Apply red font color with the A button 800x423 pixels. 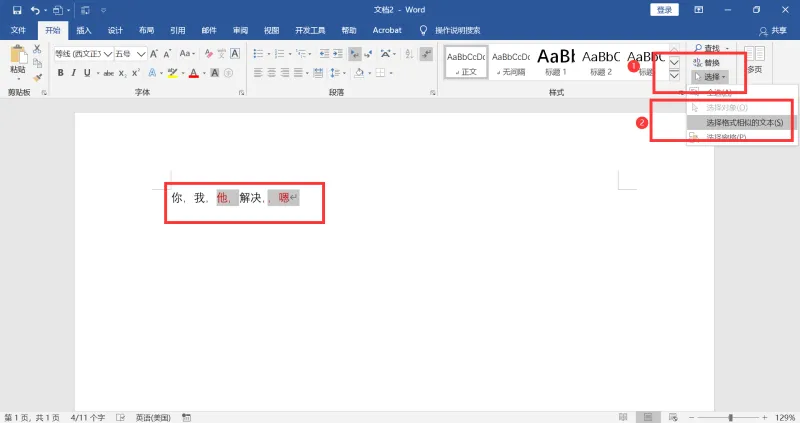[193, 73]
